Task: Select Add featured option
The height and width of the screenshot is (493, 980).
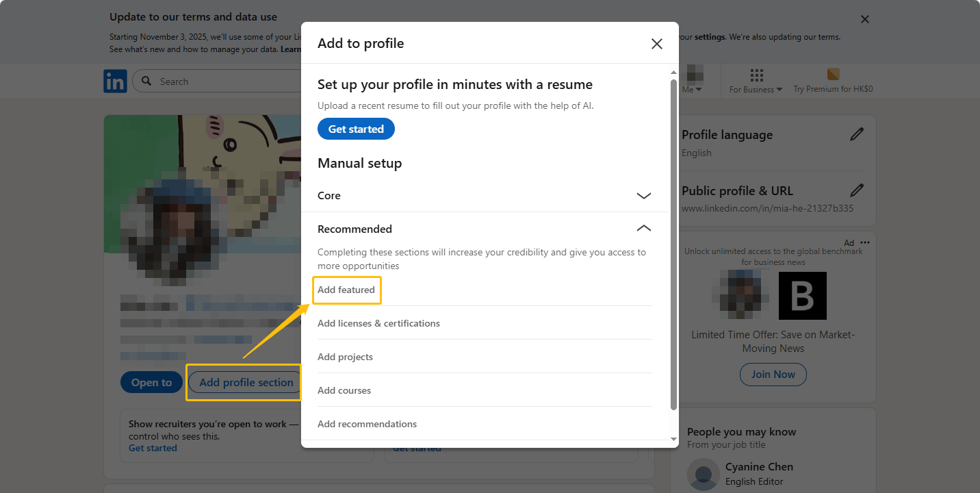Action: (x=346, y=290)
